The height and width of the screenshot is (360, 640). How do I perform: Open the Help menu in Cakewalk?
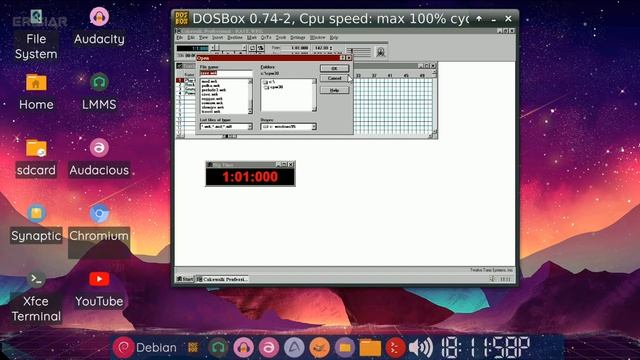[x=334, y=38]
